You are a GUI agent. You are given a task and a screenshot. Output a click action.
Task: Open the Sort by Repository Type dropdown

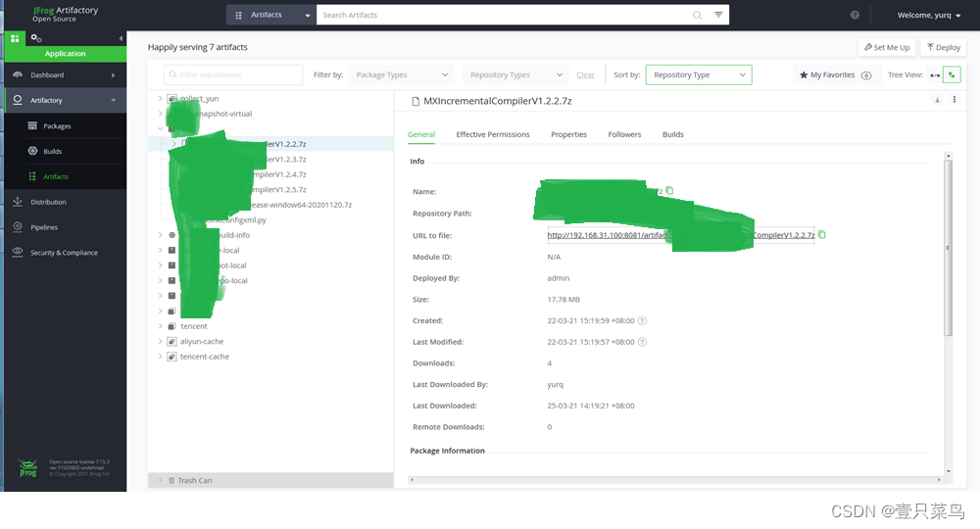pyautogui.click(x=699, y=75)
